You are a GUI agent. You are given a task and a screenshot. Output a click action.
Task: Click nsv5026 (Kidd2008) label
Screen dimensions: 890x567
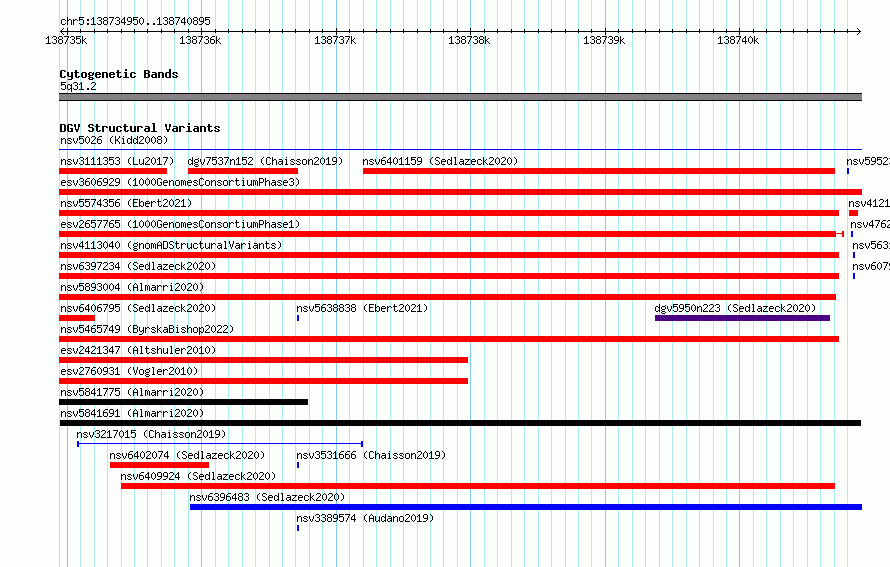click(x=114, y=140)
